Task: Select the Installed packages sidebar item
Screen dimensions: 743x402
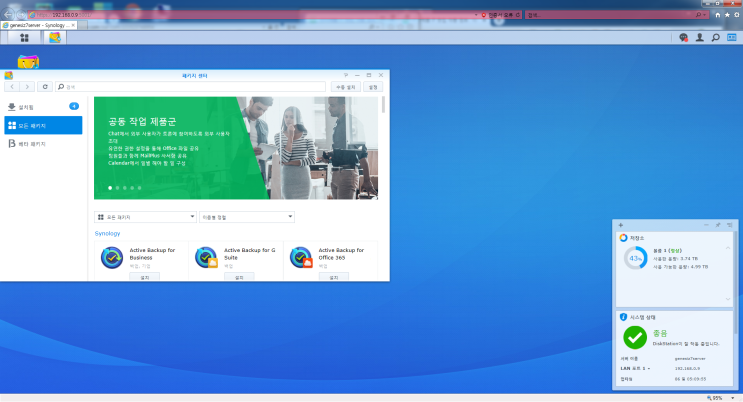Action: point(43,107)
